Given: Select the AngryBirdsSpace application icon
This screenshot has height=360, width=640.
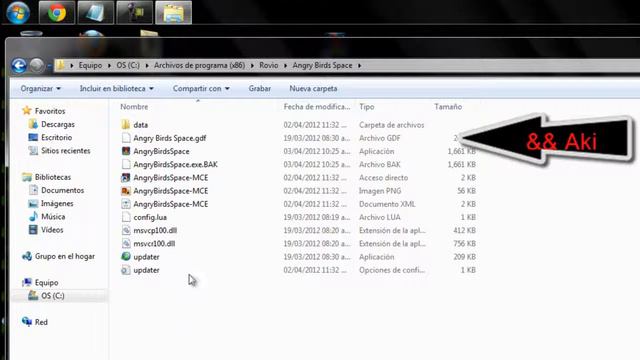Looking at the screenshot, I should (x=126, y=151).
